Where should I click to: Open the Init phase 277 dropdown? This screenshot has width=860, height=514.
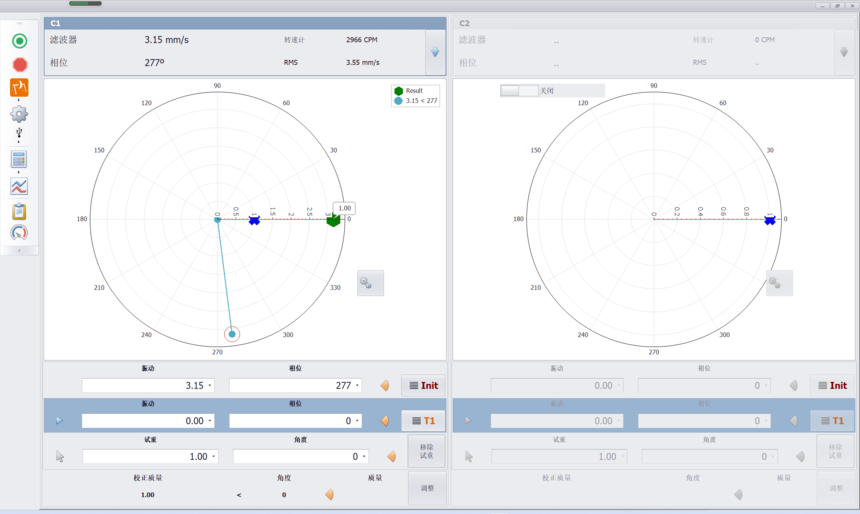pyautogui.click(x=357, y=386)
